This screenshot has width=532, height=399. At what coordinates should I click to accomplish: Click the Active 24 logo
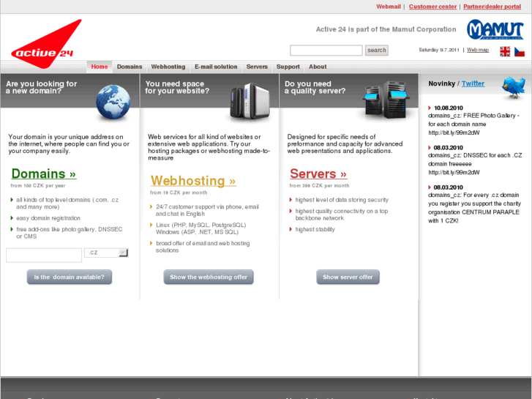click(46, 44)
